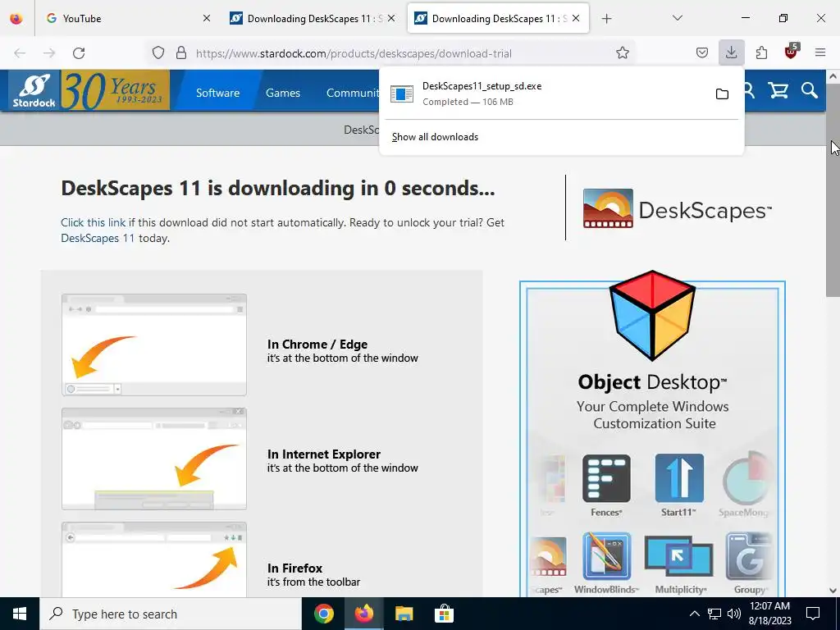Open the tracking protection shield icon

[x=158, y=53]
